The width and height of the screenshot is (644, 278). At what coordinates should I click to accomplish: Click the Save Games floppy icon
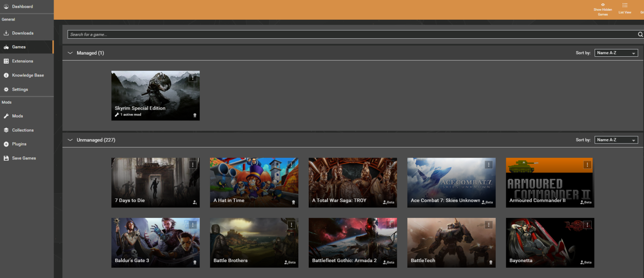(x=6, y=158)
